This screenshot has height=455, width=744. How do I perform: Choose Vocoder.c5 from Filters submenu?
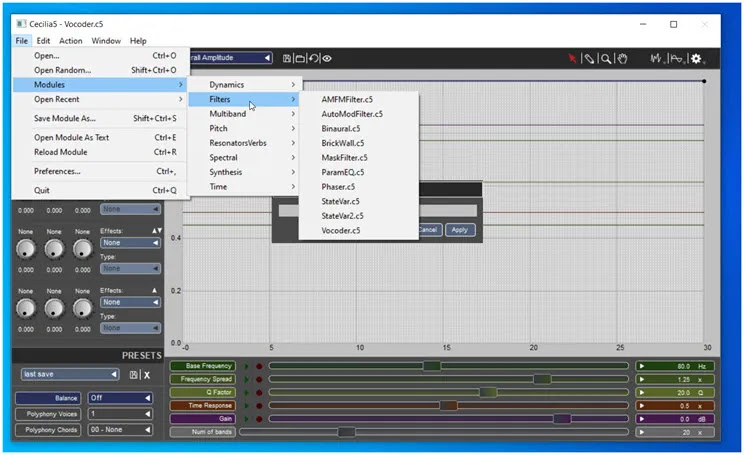359,231
